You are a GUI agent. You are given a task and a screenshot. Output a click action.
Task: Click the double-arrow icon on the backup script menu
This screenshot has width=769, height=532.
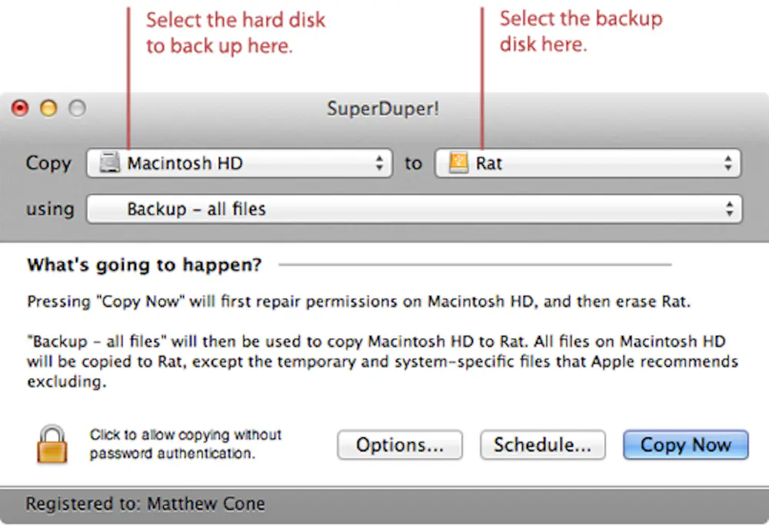click(x=729, y=208)
